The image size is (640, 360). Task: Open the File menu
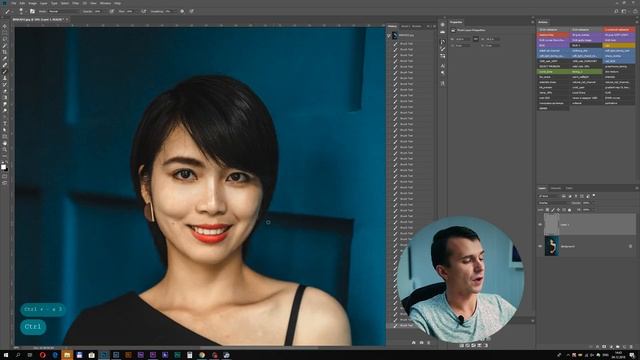[x=13, y=3]
